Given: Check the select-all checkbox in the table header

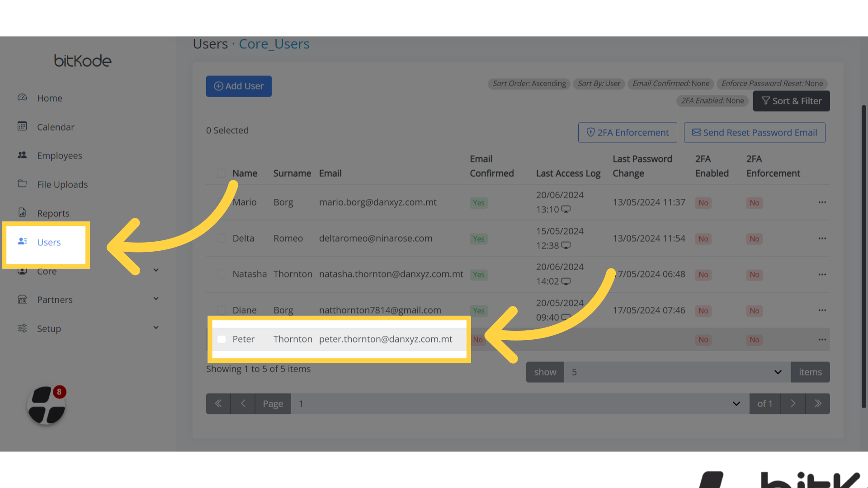Looking at the screenshot, I should (222, 173).
